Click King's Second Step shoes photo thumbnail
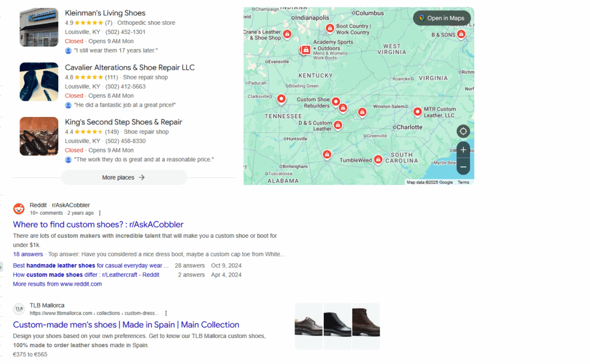 (x=39, y=136)
